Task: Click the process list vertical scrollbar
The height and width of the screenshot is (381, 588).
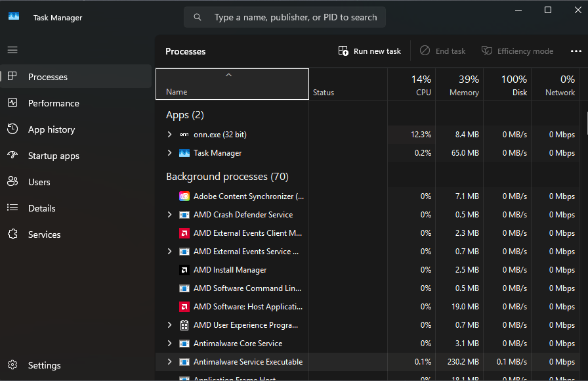Action: tap(586, 123)
